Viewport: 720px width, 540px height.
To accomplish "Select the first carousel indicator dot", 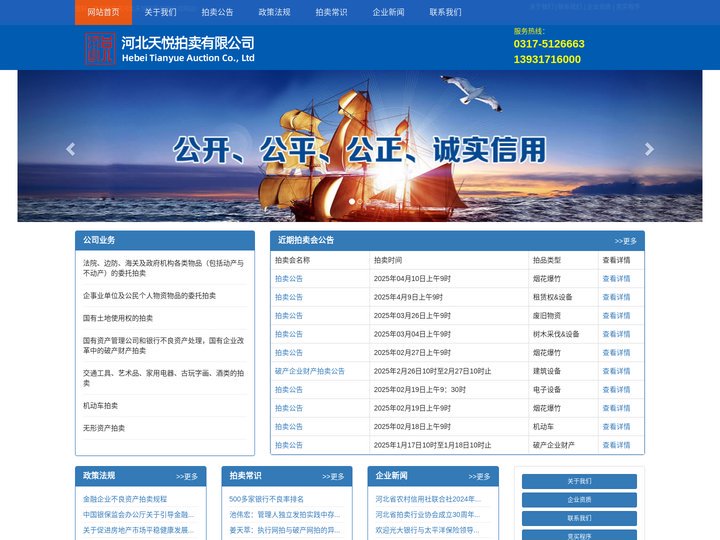I will pyautogui.click(x=352, y=202).
